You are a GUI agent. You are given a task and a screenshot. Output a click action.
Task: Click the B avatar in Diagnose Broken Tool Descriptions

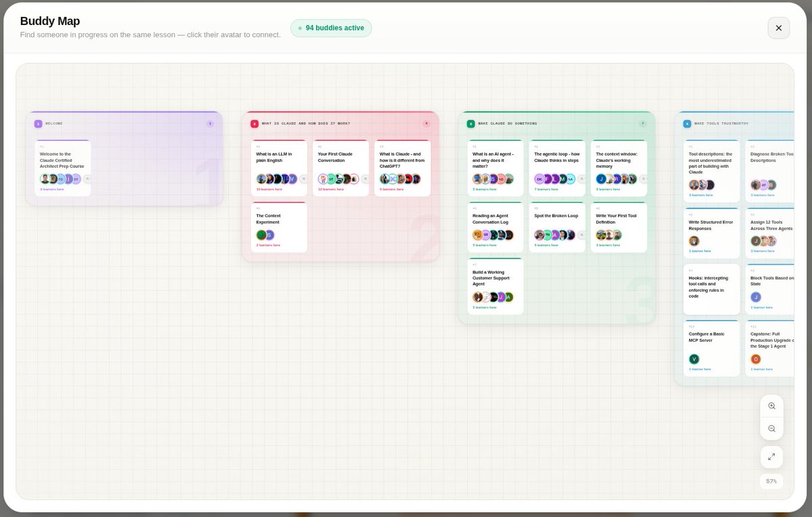771,185
